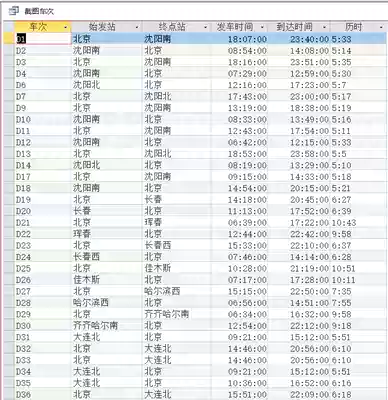This screenshot has height=400, width=388.
Task: Click 齐齐哈尔南 destination in the D29 row
Action: 167,314
